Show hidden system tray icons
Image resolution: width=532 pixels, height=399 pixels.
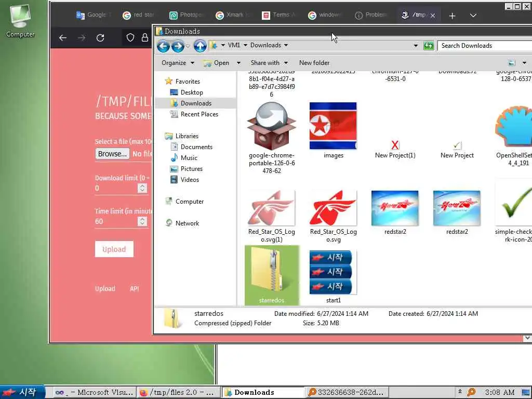pyautogui.click(x=460, y=391)
